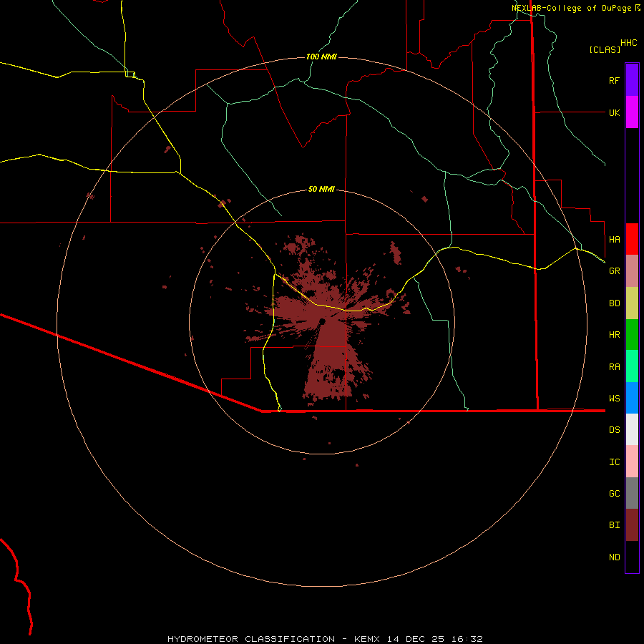Select the gray GC legend swatch
The width and height of the screenshot is (644, 644).
pos(632,493)
